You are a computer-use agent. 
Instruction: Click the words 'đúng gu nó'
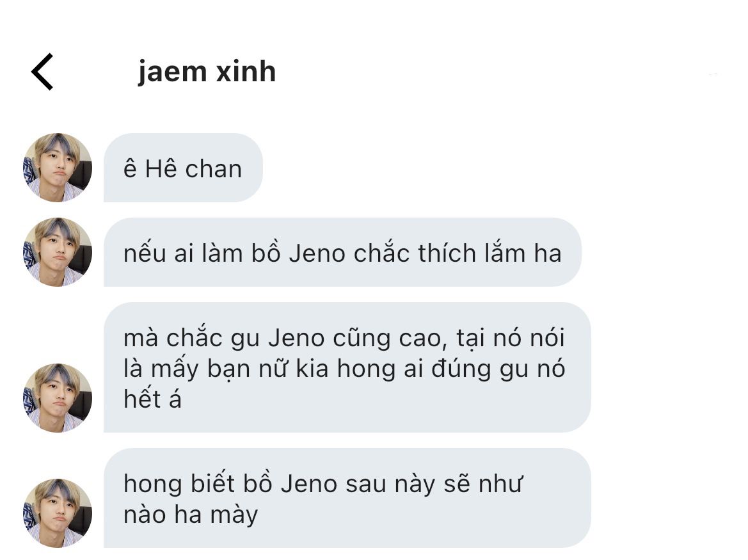tap(498, 369)
